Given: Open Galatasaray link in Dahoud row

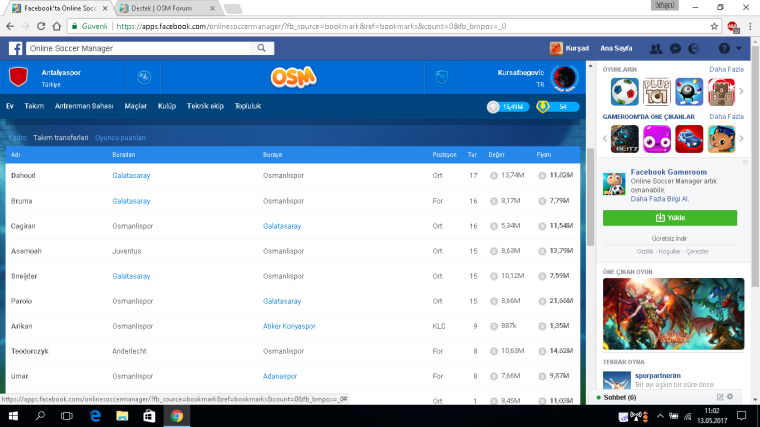Looking at the screenshot, I should [x=131, y=175].
